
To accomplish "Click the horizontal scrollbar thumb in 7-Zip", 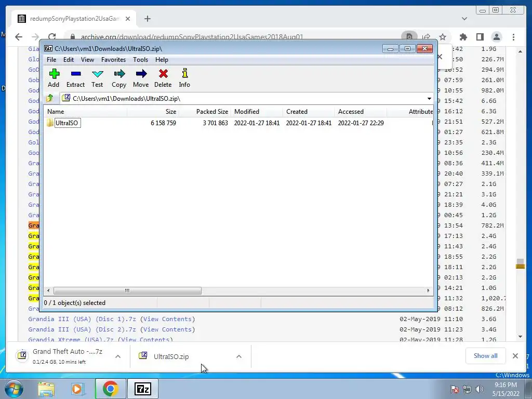I will click(x=127, y=291).
